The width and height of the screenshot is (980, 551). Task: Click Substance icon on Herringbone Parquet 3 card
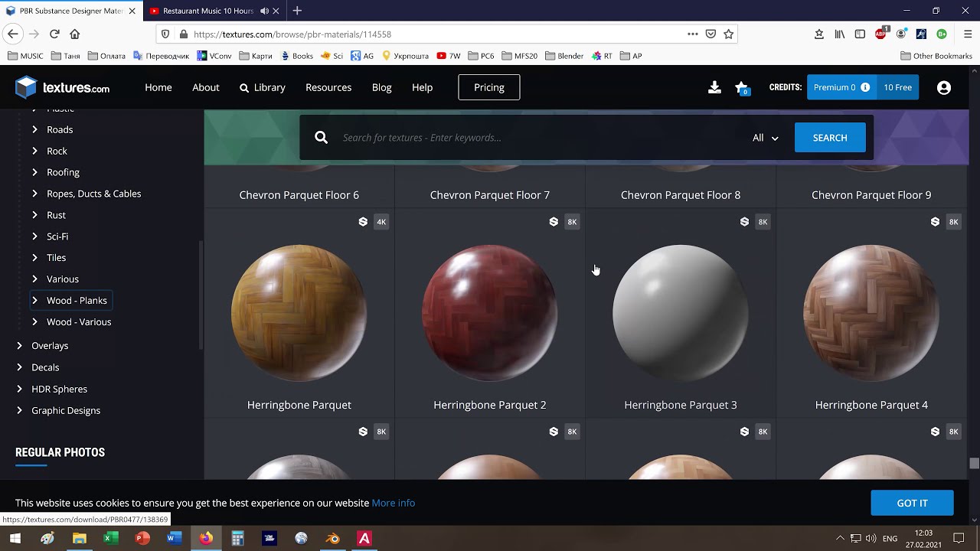pos(744,222)
